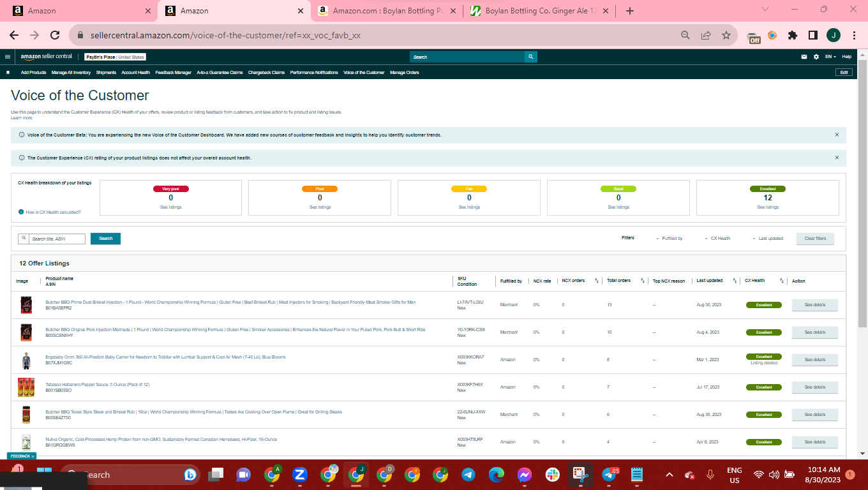Switch to the Boylan Bottling Ginger Ale tab

pos(541,11)
